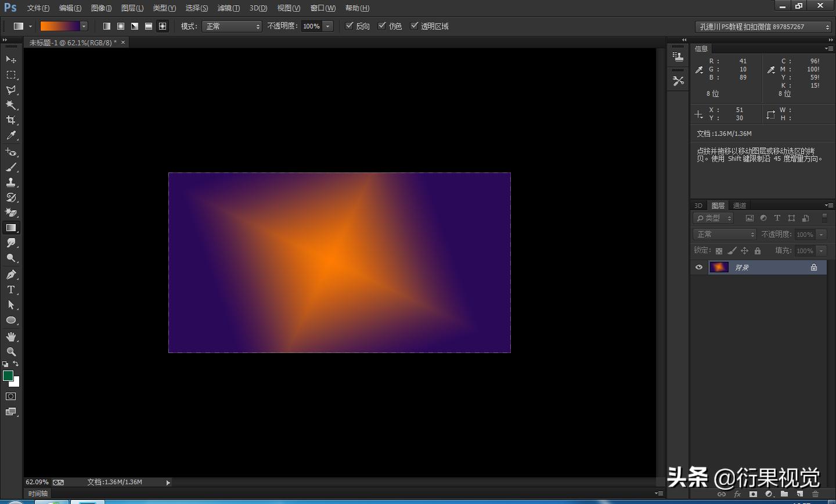This screenshot has width=836, height=504.
Task: Select the Hand tool
Action: click(x=10, y=336)
